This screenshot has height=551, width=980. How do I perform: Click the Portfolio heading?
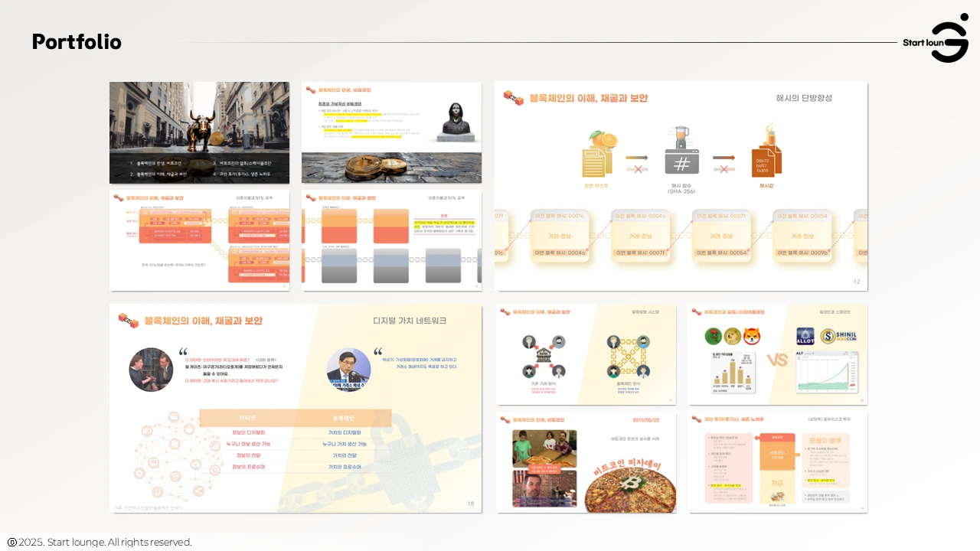[x=77, y=42]
